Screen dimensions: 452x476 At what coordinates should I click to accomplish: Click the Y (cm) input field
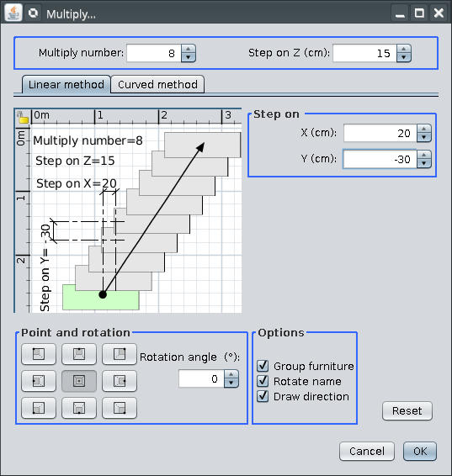coord(380,159)
